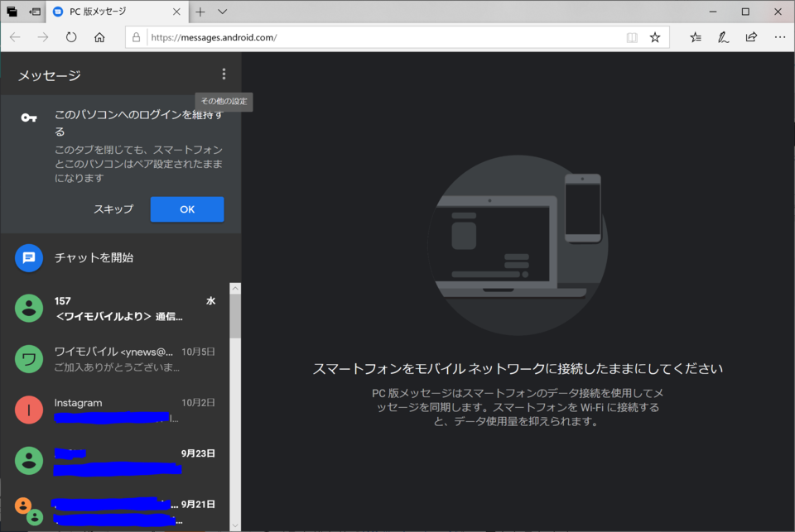Open the ワイモバイル ynews conversation

(115, 359)
